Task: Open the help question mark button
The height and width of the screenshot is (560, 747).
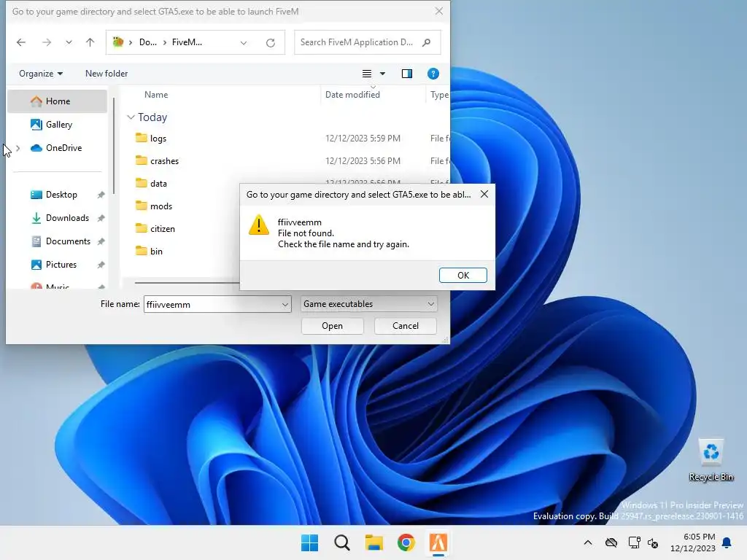Action: pyautogui.click(x=433, y=74)
